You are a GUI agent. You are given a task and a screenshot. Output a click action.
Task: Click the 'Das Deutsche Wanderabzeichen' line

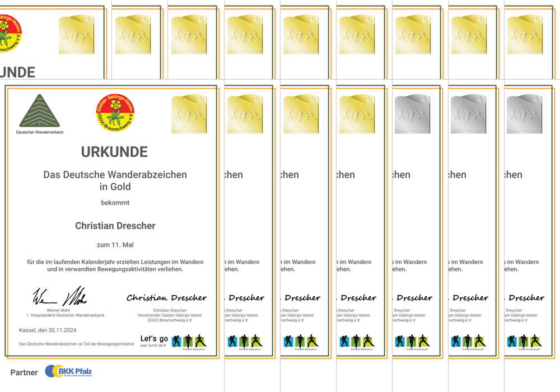pyautogui.click(x=115, y=175)
